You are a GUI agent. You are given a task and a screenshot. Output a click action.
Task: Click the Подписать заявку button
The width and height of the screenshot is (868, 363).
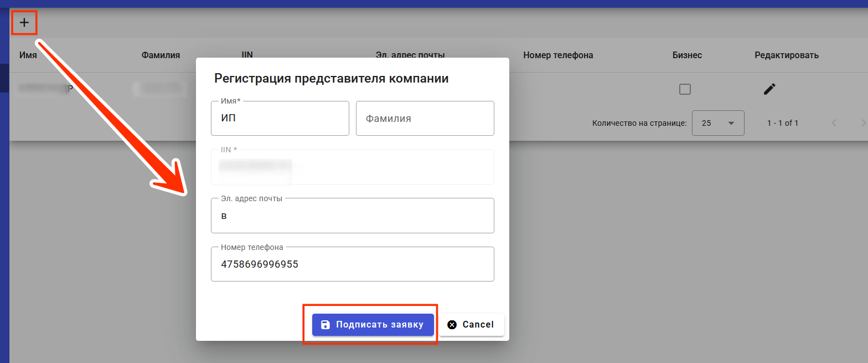373,325
